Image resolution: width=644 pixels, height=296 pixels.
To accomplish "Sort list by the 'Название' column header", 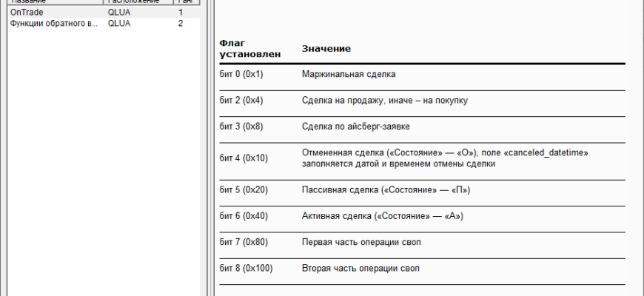I will coord(52,2).
